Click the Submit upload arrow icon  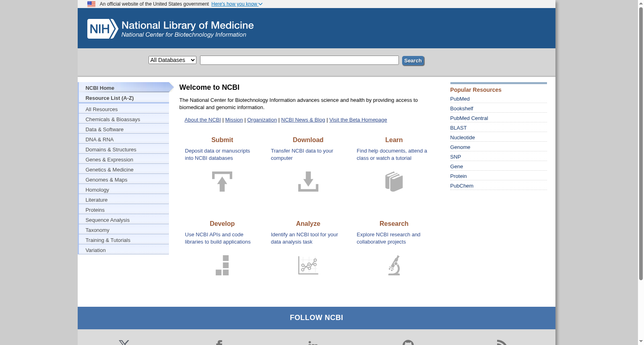pyautogui.click(x=222, y=182)
